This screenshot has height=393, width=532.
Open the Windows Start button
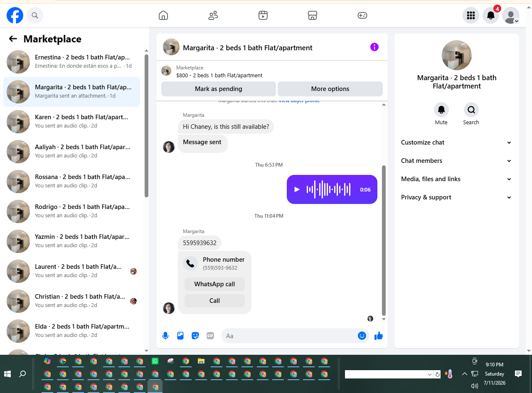(7, 374)
